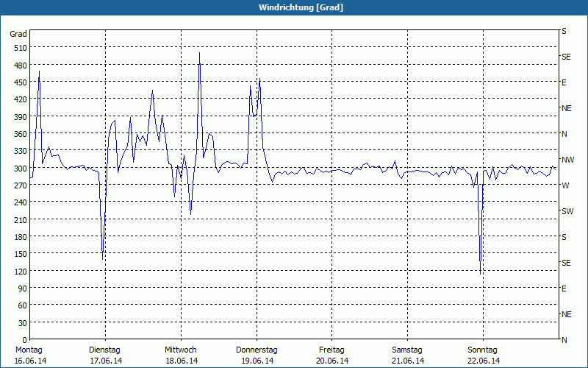Image resolution: width=588 pixels, height=368 pixels.
Task: Click the lowest dip of the line near Sonntag
Action: (x=481, y=274)
